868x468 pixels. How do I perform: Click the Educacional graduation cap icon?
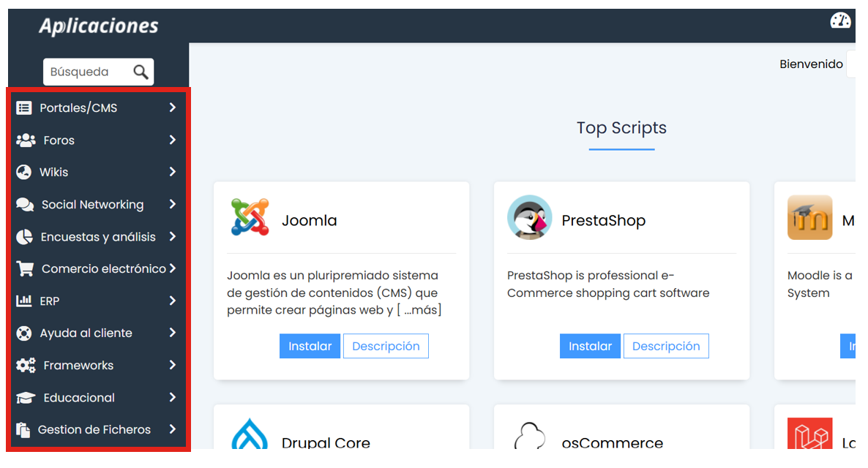click(x=26, y=398)
